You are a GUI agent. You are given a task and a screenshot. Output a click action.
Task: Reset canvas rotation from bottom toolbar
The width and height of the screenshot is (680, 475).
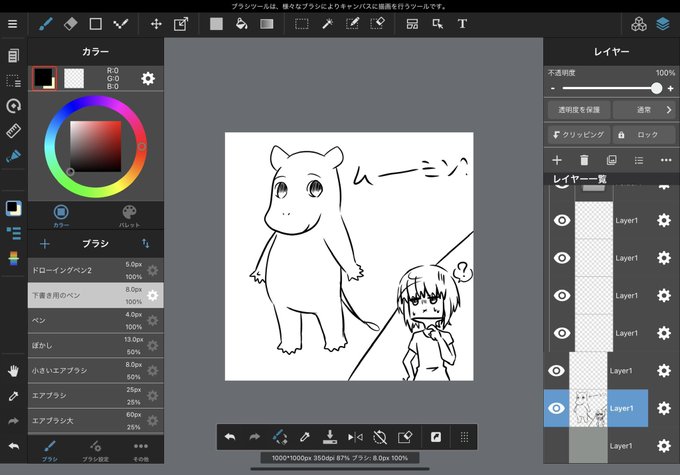[380, 437]
